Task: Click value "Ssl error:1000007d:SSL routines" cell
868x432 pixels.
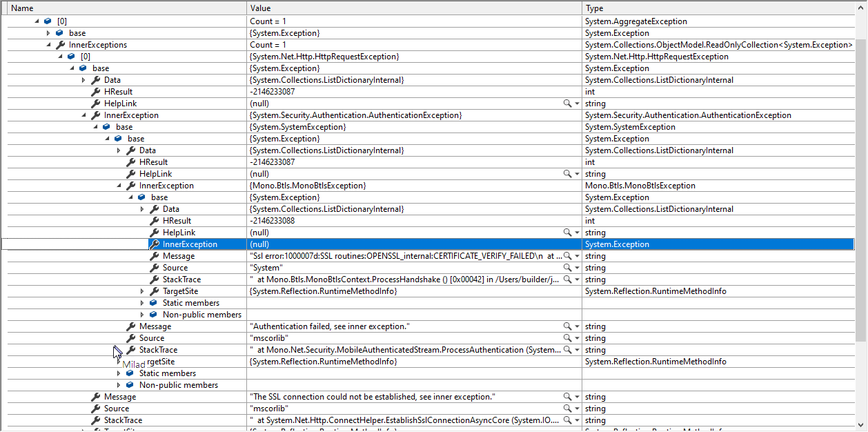Action: click(x=405, y=256)
